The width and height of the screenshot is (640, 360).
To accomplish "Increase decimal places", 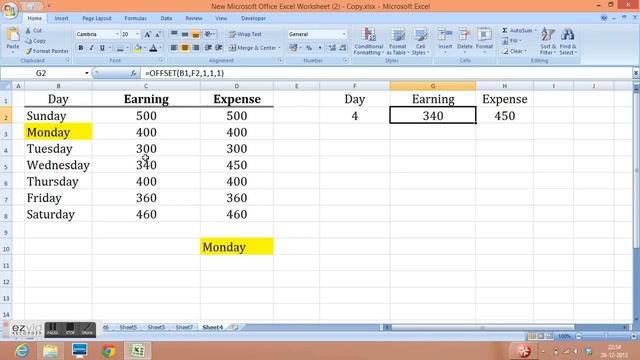I will [x=332, y=48].
